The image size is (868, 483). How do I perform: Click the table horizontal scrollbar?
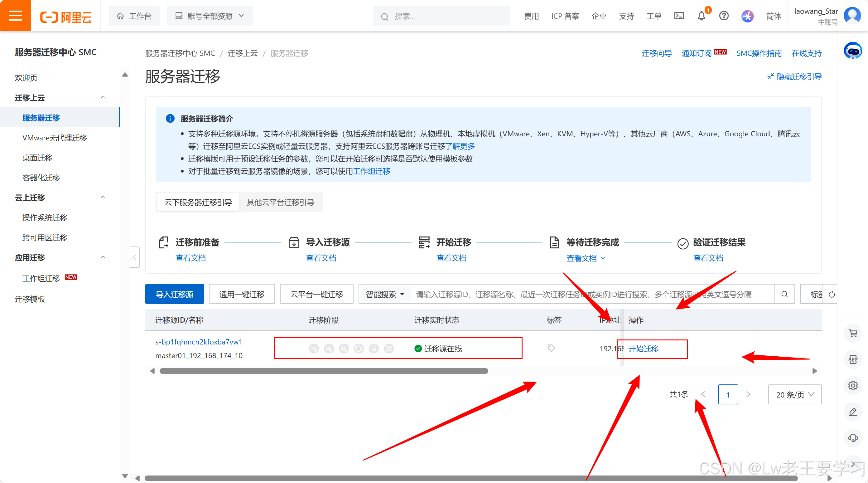(x=324, y=371)
